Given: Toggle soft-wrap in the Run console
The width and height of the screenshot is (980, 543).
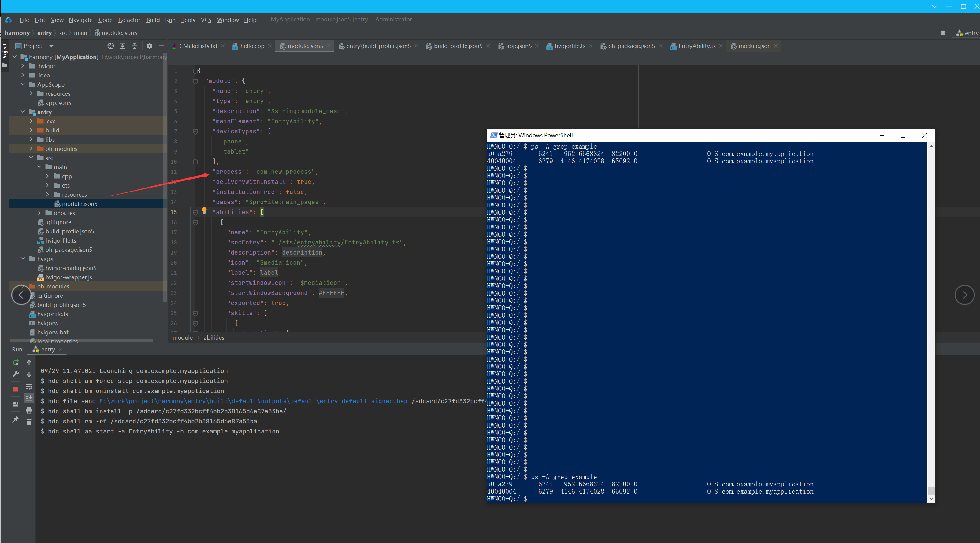Looking at the screenshot, I should click(x=29, y=387).
